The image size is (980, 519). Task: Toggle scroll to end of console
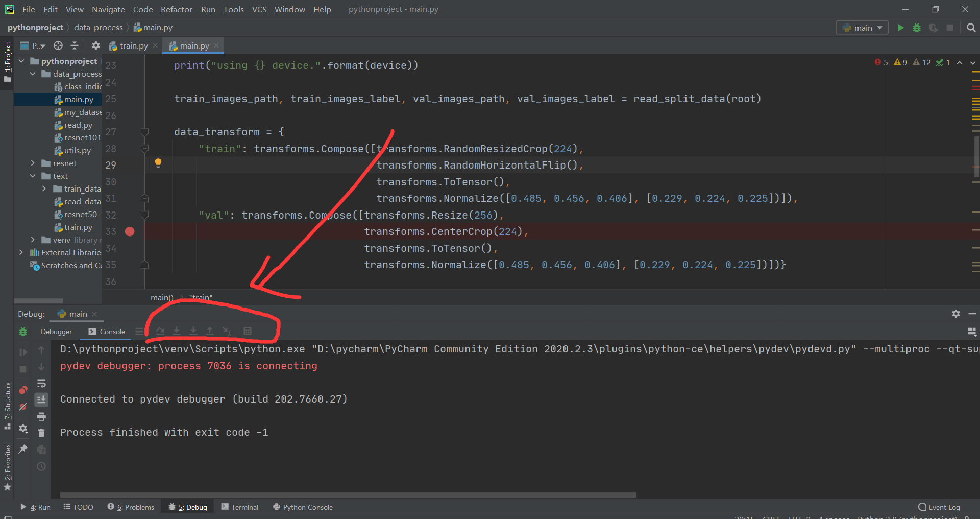click(41, 399)
